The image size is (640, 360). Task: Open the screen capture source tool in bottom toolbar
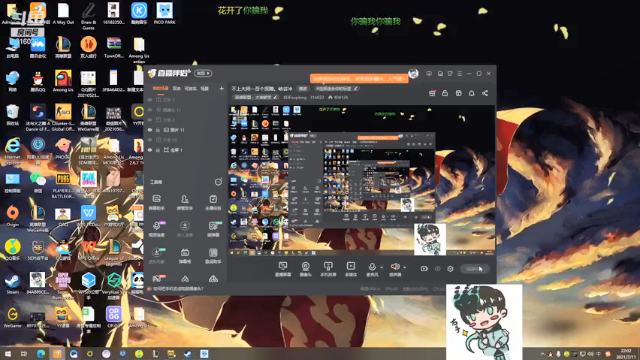[282, 269]
